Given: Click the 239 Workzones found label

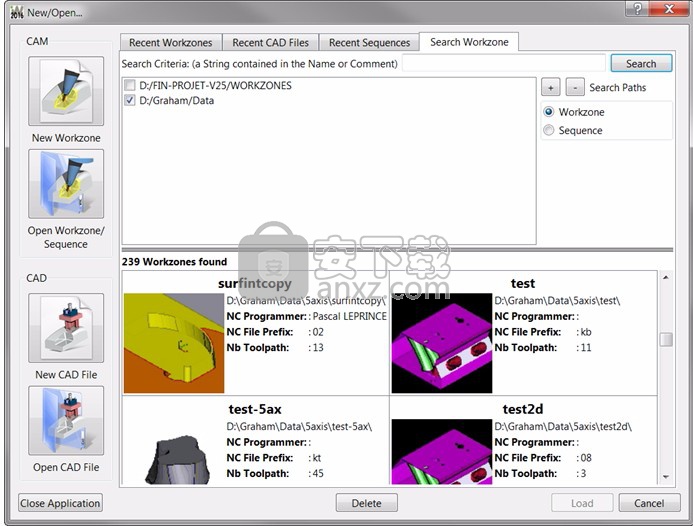Looking at the screenshot, I should click(x=174, y=262).
